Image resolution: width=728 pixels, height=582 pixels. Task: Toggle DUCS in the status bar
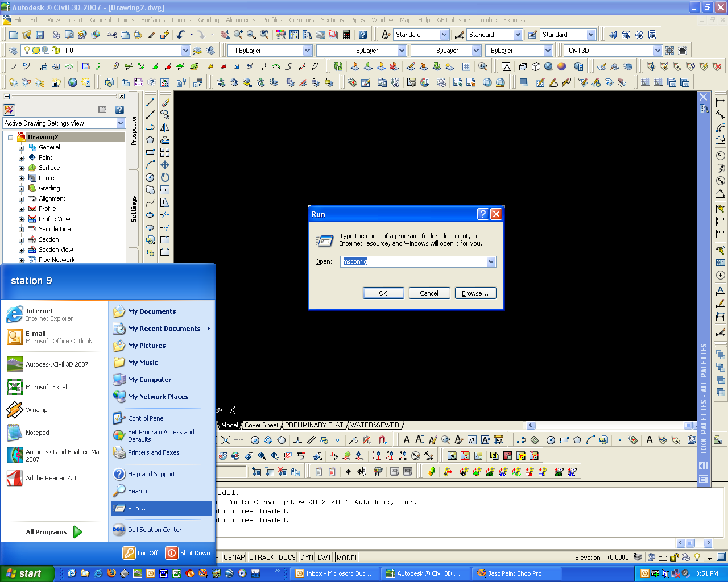[x=287, y=558]
